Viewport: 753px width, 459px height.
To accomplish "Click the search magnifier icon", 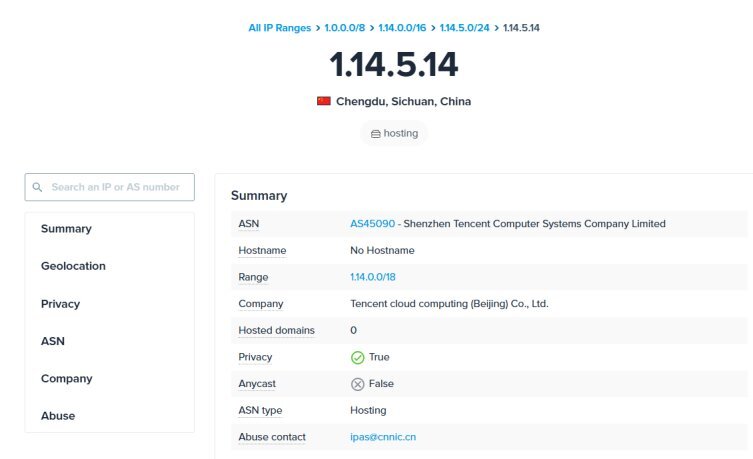I will (x=37, y=187).
